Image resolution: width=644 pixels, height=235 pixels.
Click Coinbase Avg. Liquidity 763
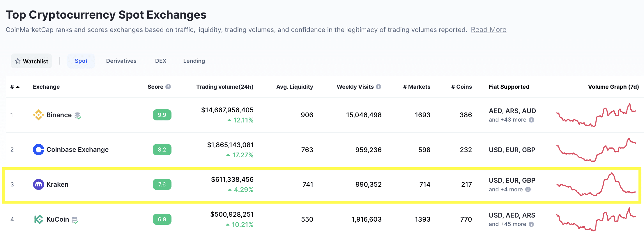[307, 150]
